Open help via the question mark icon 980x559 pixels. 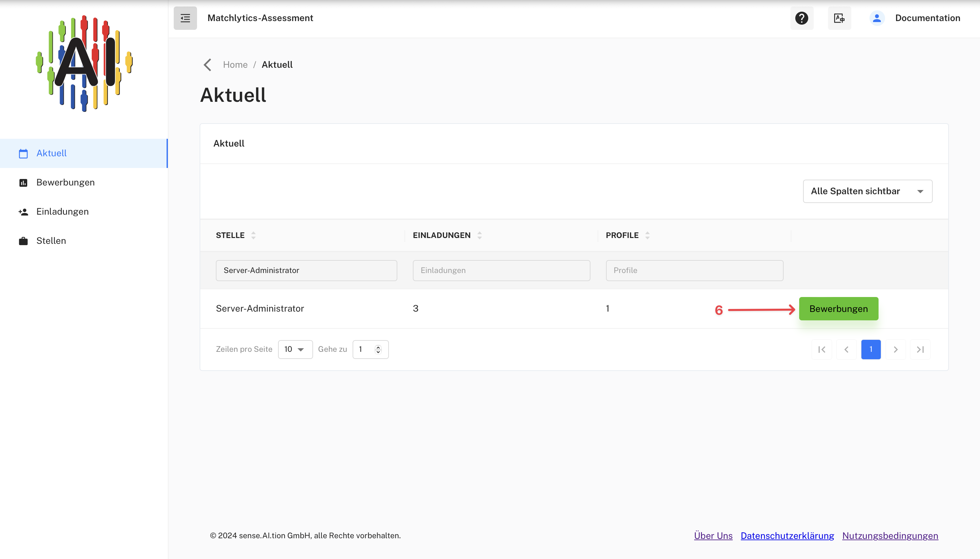801,18
